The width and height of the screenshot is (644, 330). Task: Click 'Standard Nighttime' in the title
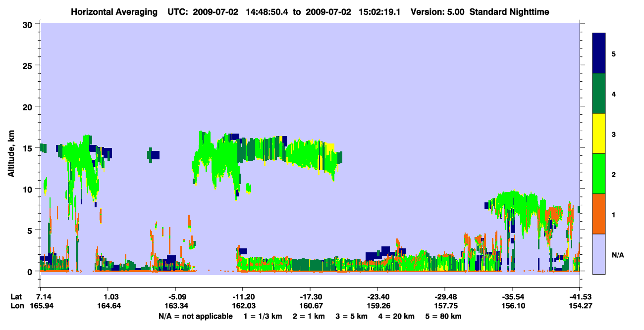pos(509,12)
